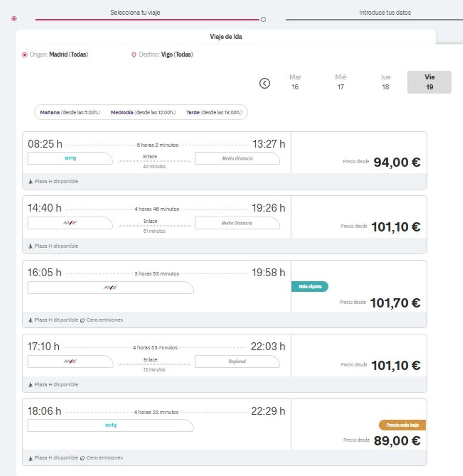
Task: Toggle the Tarde time filter
Action: 213,112
